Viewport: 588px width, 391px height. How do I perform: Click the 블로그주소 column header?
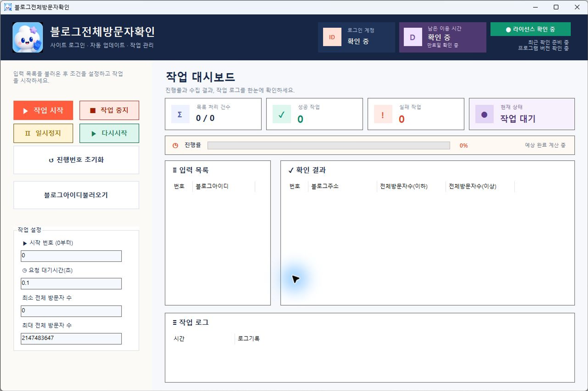tap(343, 186)
